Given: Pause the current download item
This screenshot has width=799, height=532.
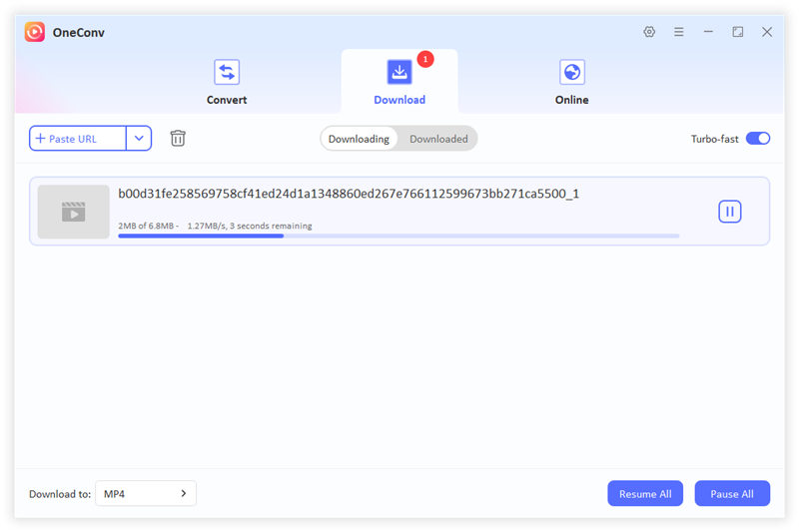Looking at the screenshot, I should click(x=729, y=211).
